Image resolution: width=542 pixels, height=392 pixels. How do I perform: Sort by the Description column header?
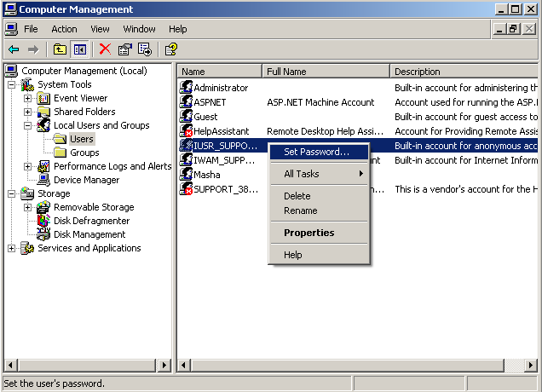pyautogui.click(x=464, y=72)
